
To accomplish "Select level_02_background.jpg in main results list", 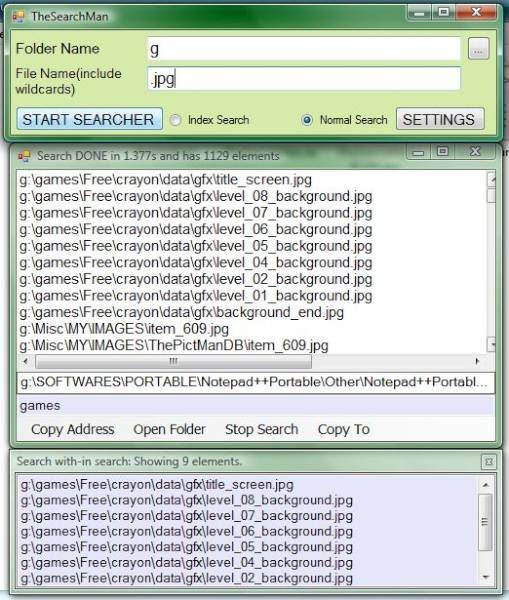I will pos(196,279).
